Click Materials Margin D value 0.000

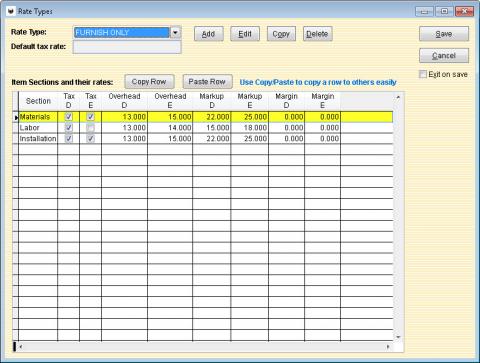tap(286, 117)
